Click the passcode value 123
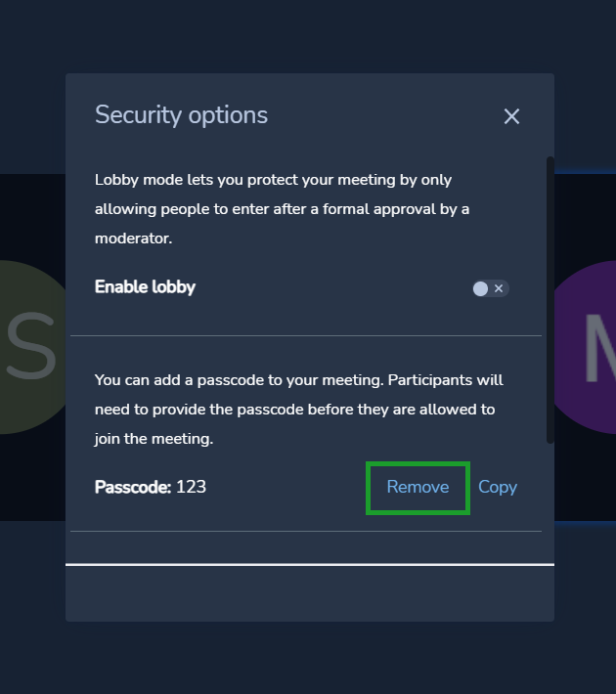Screen dimensions: 616x694 (x=191, y=487)
